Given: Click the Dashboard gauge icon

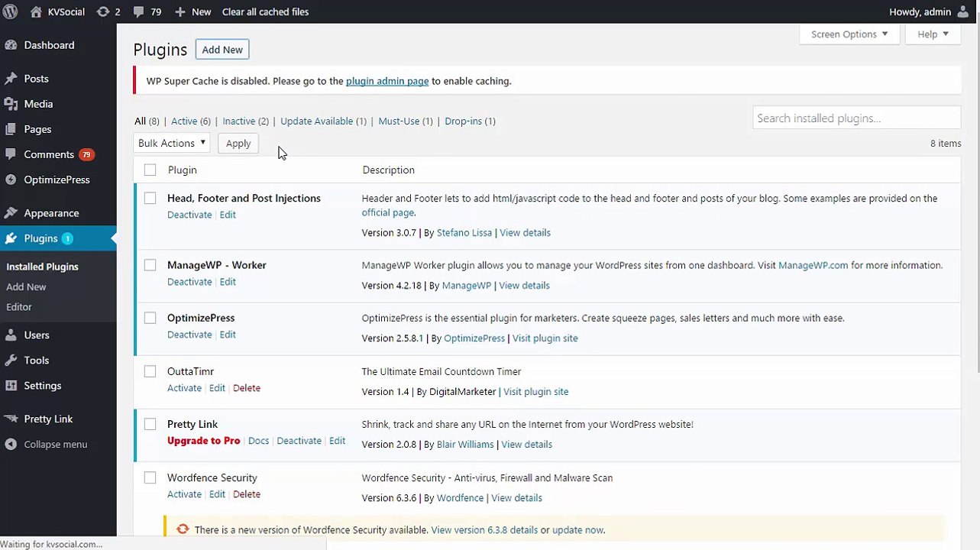Looking at the screenshot, I should coord(11,45).
